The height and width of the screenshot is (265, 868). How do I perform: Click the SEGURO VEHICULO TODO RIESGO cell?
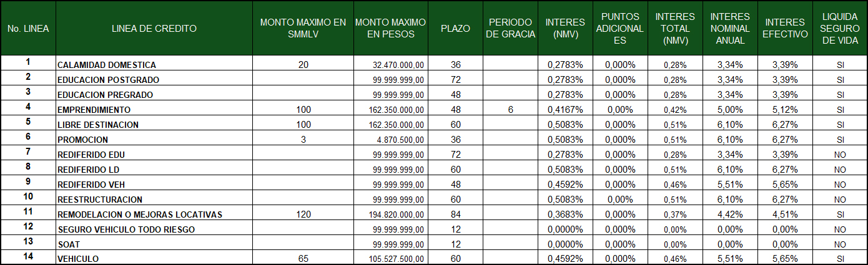coord(154,229)
